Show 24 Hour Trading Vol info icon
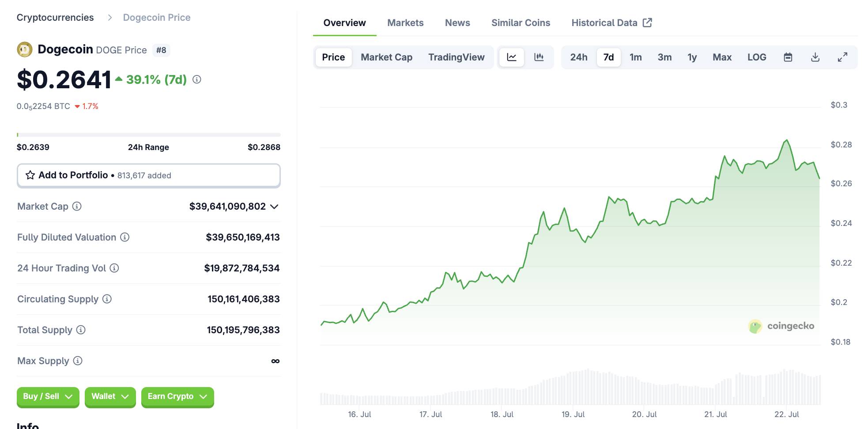 click(114, 268)
